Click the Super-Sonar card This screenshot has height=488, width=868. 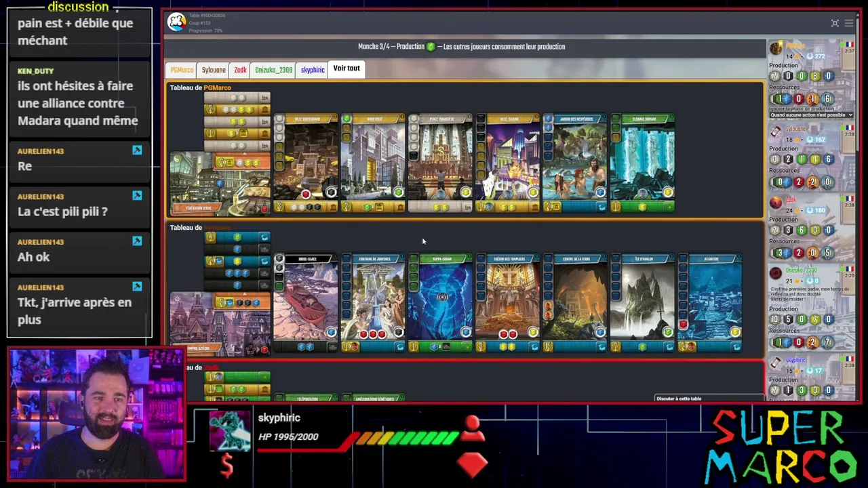pyautogui.click(x=440, y=304)
